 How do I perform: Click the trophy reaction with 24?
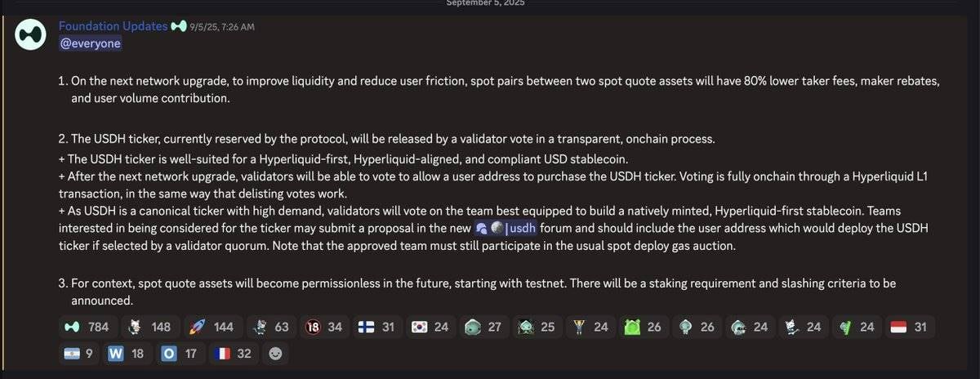point(589,327)
